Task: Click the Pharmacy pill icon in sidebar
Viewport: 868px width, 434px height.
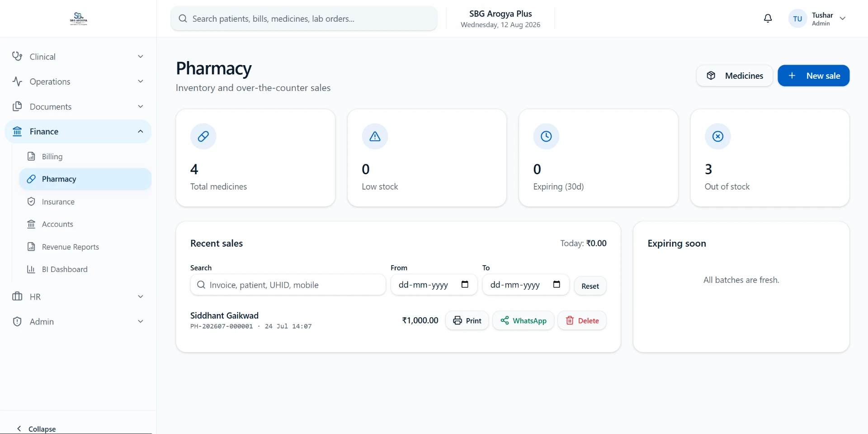Action: tap(31, 179)
